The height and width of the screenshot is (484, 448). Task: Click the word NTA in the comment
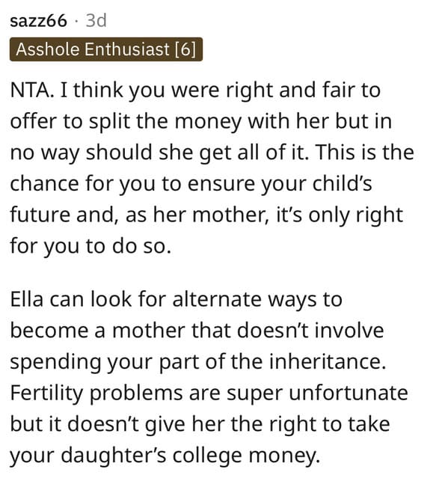click(31, 91)
